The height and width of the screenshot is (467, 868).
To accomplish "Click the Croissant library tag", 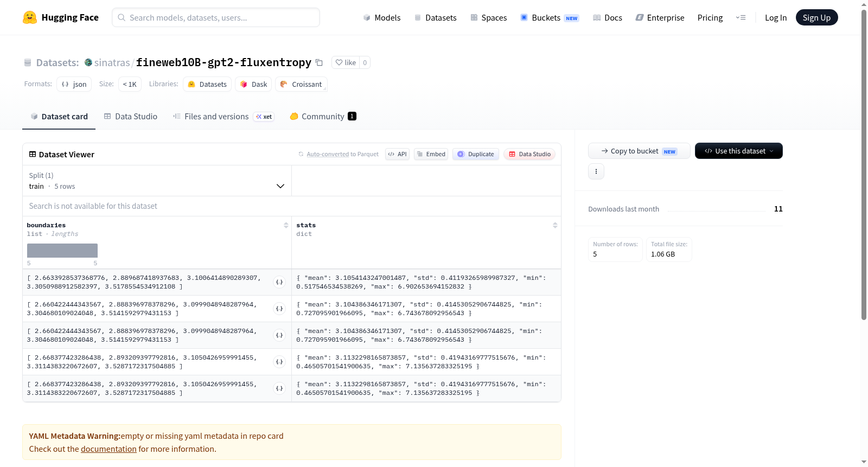I will tap(301, 84).
